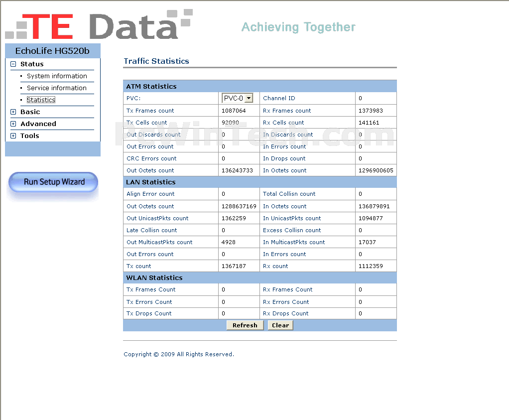
Task: Click Rx Frames count value 1373983
Action: [x=371, y=111]
